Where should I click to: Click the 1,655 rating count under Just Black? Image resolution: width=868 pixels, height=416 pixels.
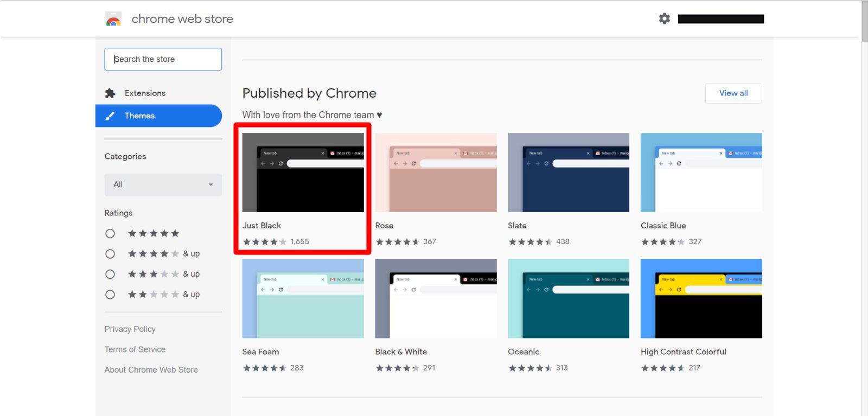coord(299,242)
